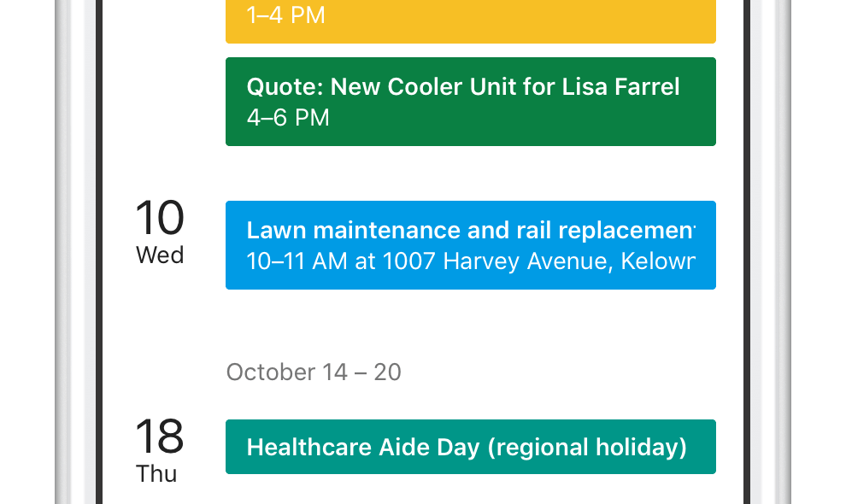
Task: Open the yellow 1–4 PM event
Action: click(471, 21)
